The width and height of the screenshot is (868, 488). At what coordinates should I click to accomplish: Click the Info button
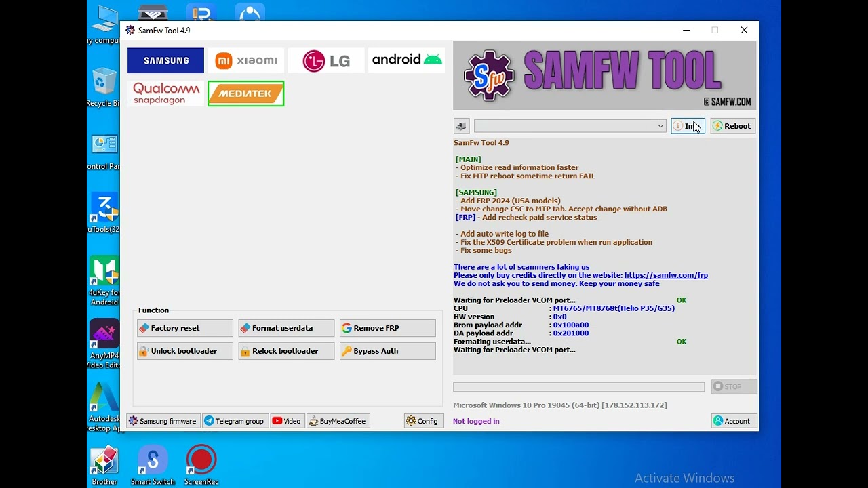(x=688, y=126)
